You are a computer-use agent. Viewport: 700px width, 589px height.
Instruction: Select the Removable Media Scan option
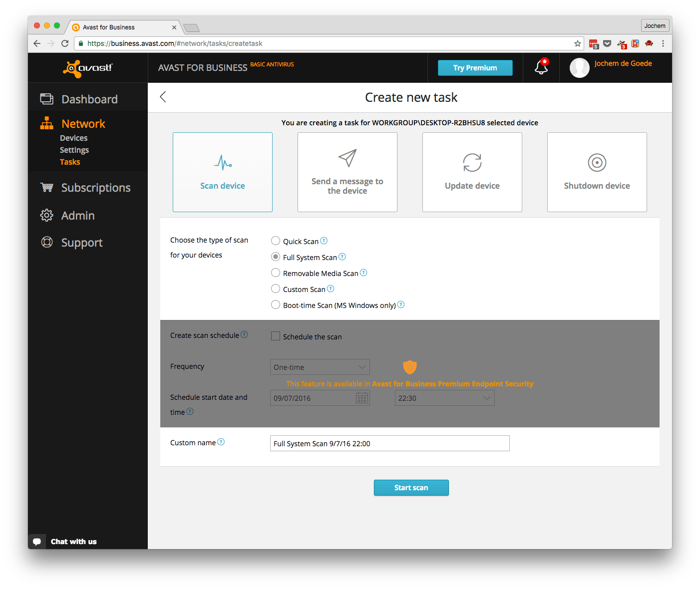[x=276, y=273]
